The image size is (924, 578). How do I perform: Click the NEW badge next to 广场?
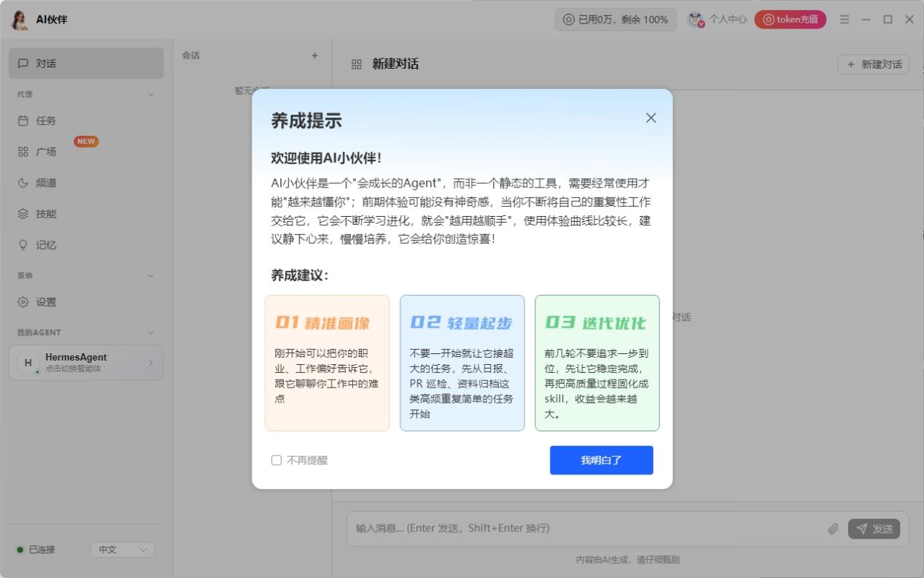[86, 142]
